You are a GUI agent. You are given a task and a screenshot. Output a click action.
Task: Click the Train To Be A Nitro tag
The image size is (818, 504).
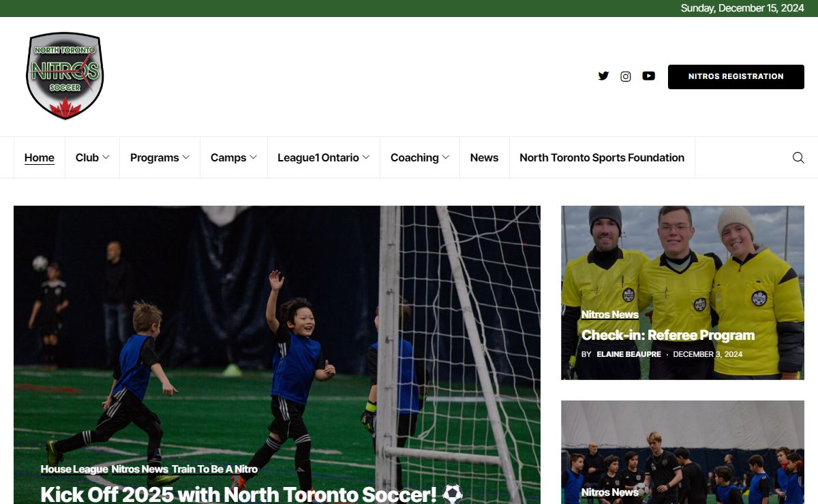tap(215, 469)
